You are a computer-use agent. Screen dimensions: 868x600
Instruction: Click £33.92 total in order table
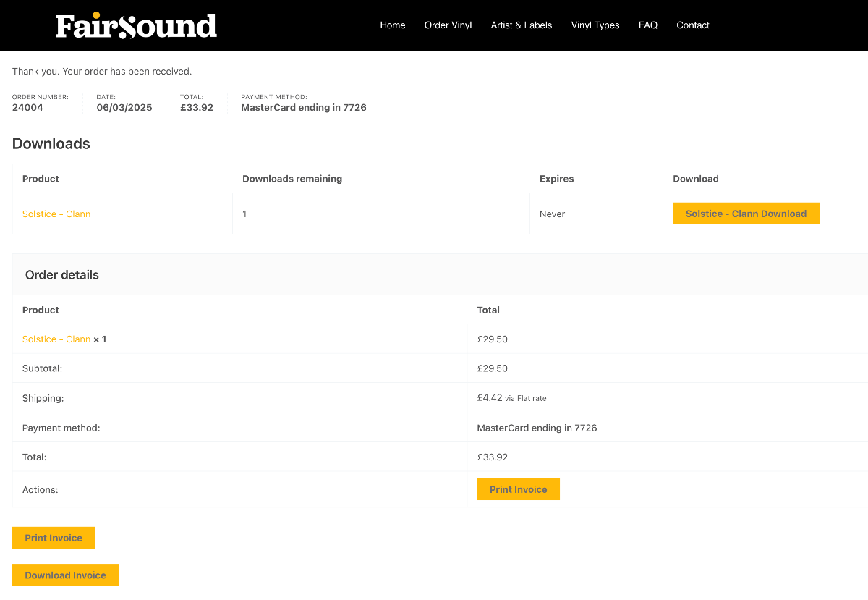point(492,457)
